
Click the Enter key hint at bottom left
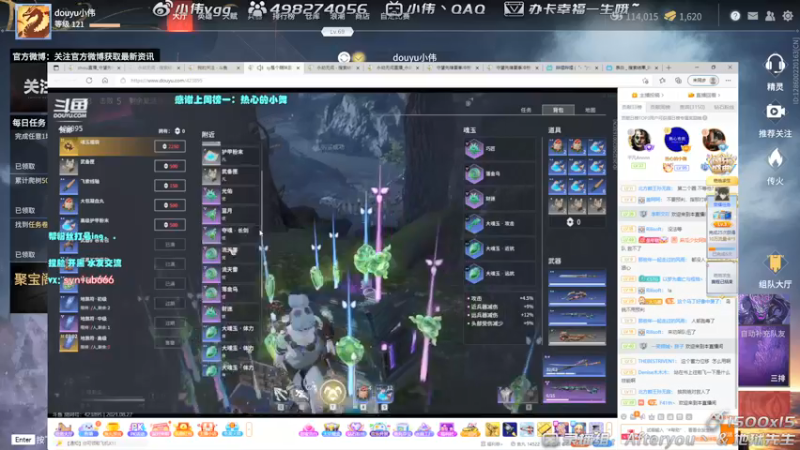click(23, 439)
